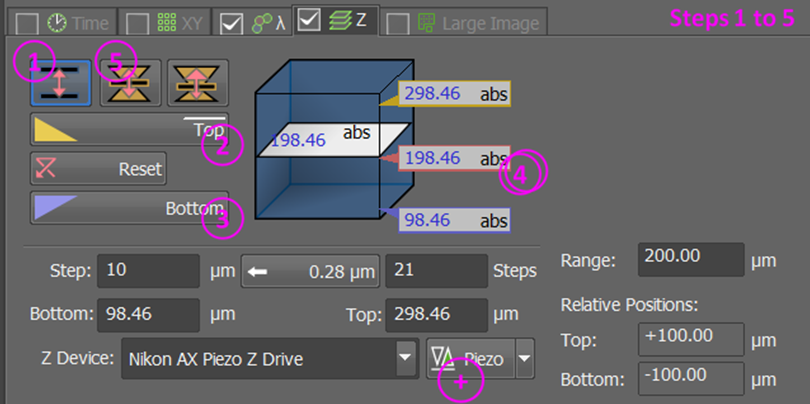Image resolution: width=810 pixels, height=404 pixels.
Task: Uncheck the Z tab checkbox
Action: click(x=309, y=18)
